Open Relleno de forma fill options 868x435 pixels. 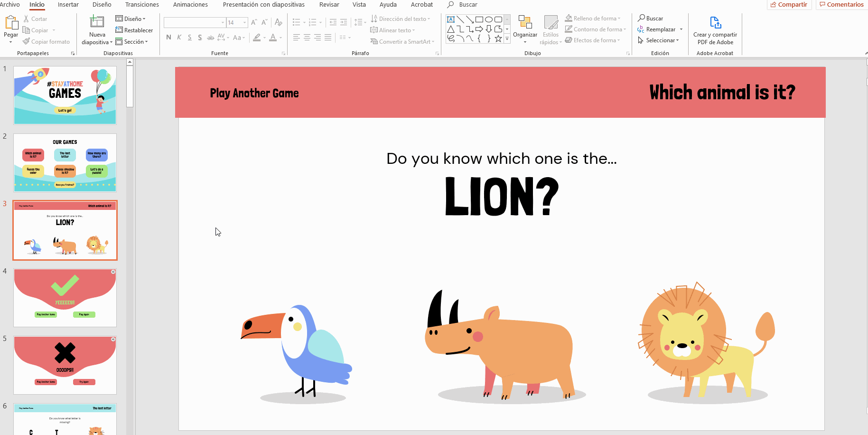pyautogui.click(x=592, y=19)
